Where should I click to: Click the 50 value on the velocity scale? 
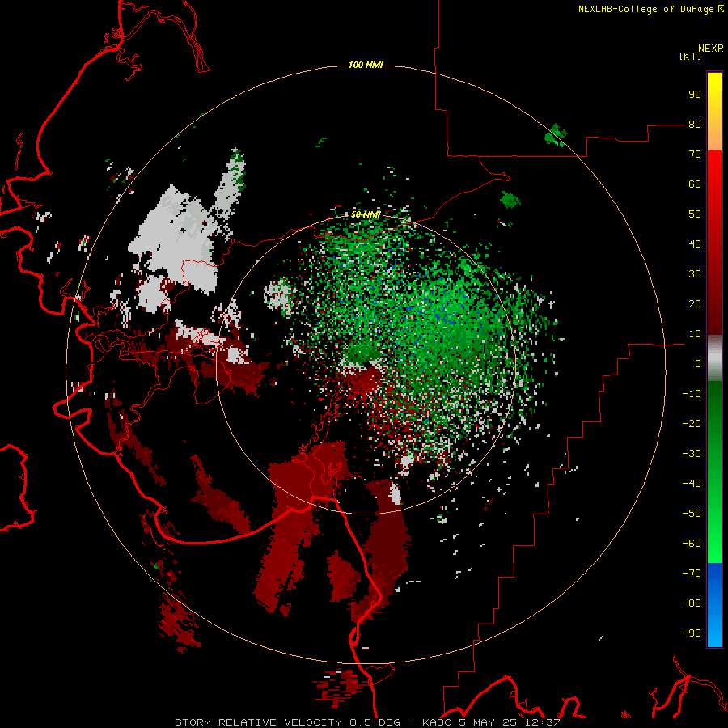(695, 214)
